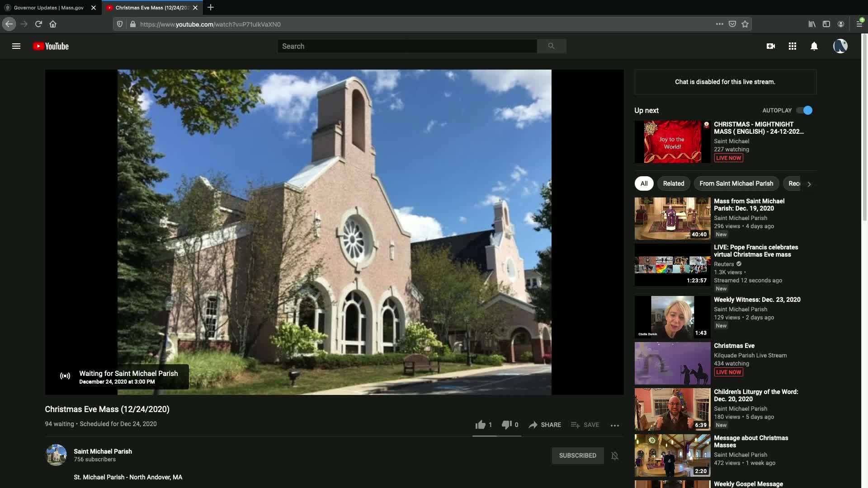The image size is (868, 488).
Task: Open Firefox library icon
Action: [x=812, y=24]
